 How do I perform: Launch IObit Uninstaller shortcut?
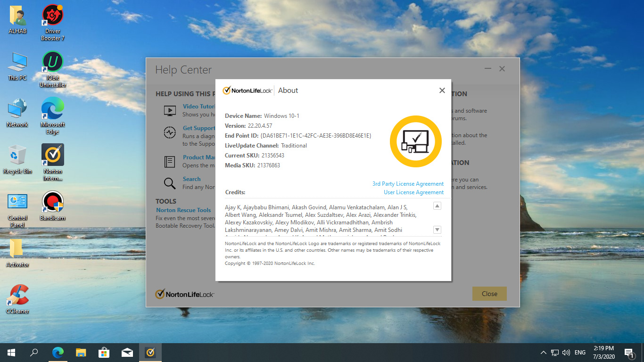tap(53, 69)
